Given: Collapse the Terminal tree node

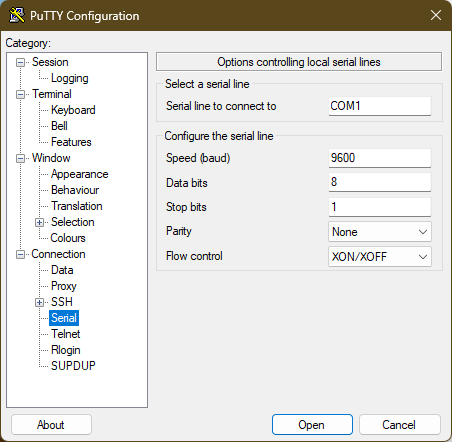Looking at the screenshot, I should [20, 94].
